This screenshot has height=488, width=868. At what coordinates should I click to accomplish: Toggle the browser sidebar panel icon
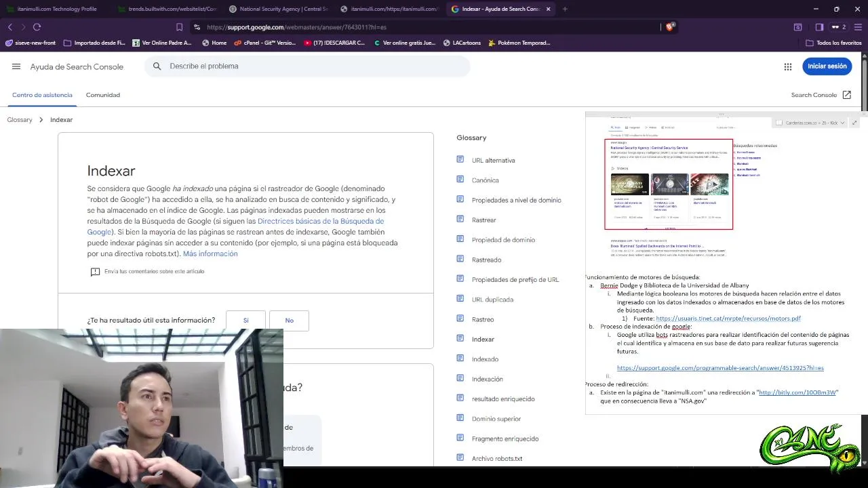[x=819, y=27]
